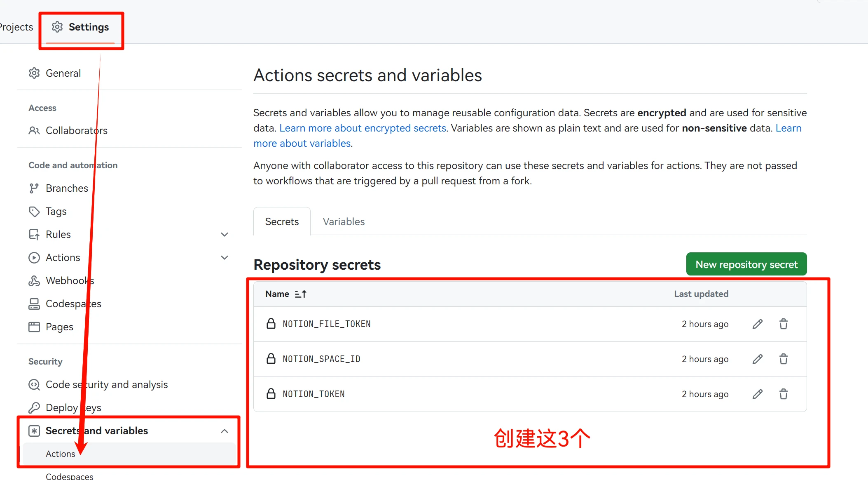Click the gear icon next to General

point(34,73)
